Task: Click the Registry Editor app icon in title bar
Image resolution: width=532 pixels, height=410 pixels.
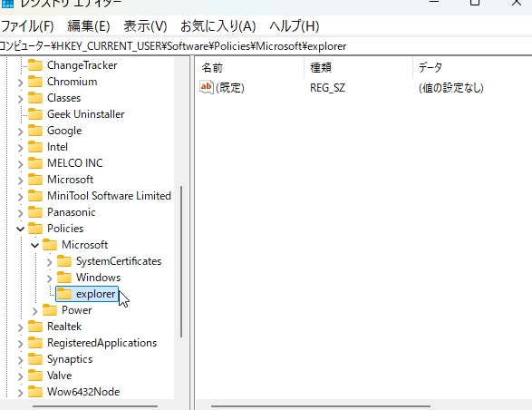Action: (8, 4)
